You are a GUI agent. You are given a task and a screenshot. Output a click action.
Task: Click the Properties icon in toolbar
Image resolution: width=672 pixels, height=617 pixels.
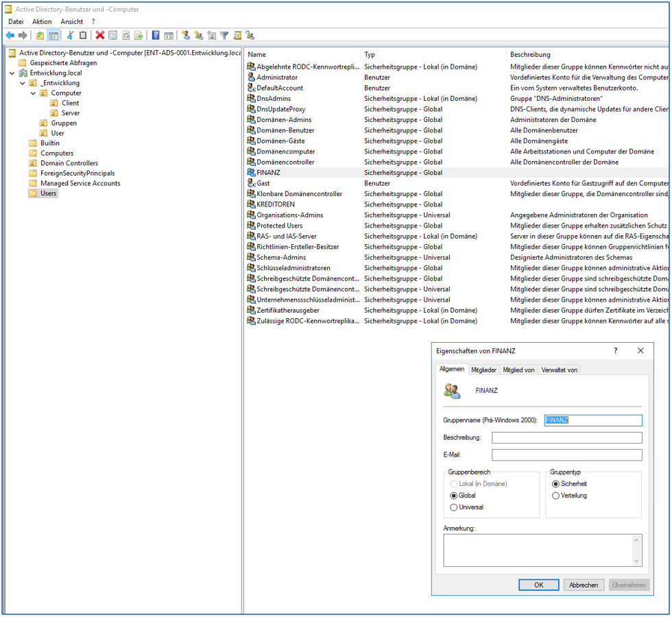point(113,36)
